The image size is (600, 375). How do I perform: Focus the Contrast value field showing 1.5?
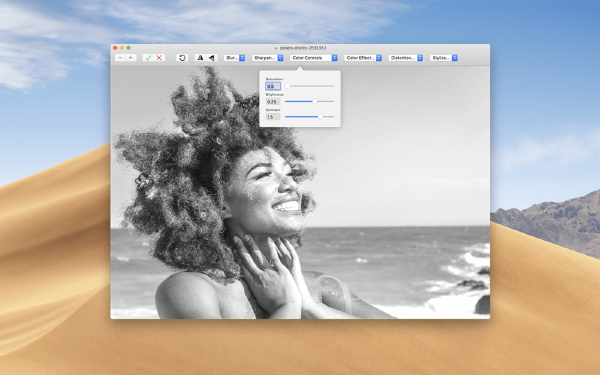[273, 117]
